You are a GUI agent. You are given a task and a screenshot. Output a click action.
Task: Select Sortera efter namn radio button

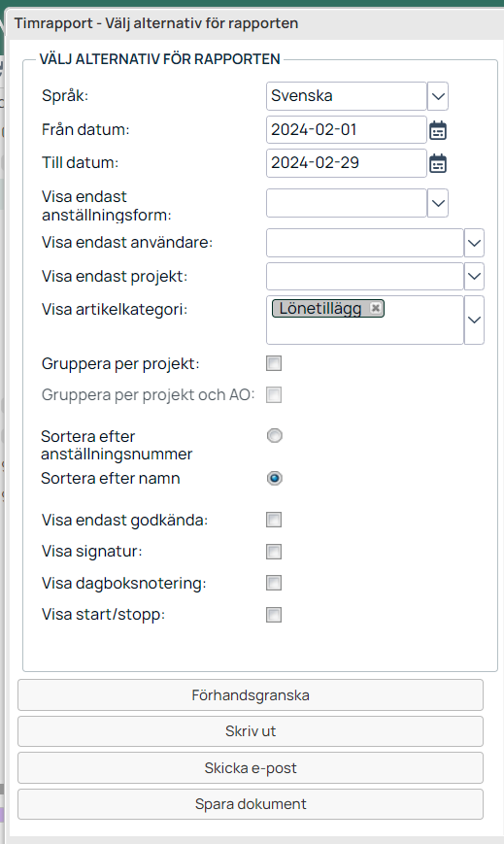(x=275, y=478)
